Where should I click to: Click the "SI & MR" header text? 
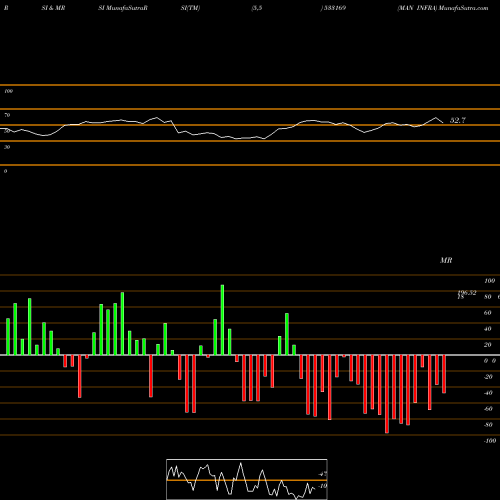click(x=53, y=8)
